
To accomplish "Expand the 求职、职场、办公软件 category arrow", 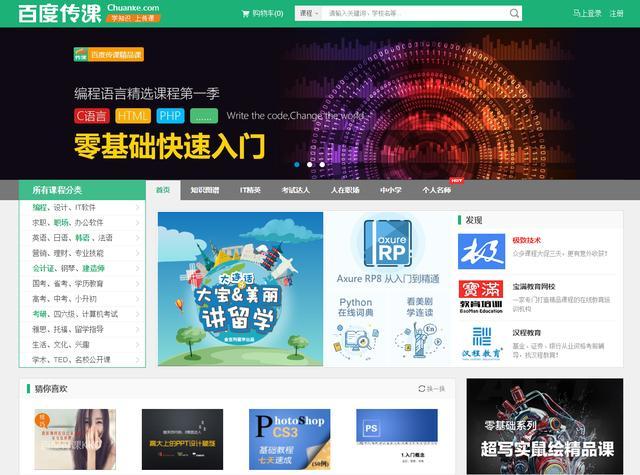I will pos(138,223).
